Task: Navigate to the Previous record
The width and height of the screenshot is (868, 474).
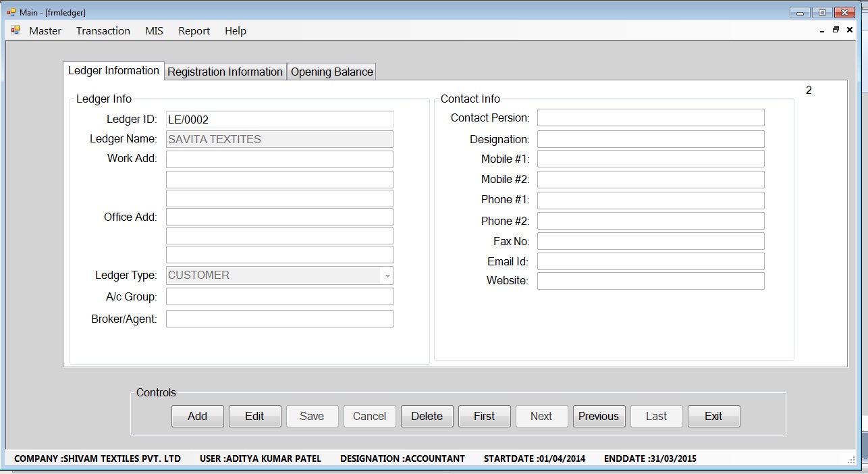Action: click(x=598, y=416)
